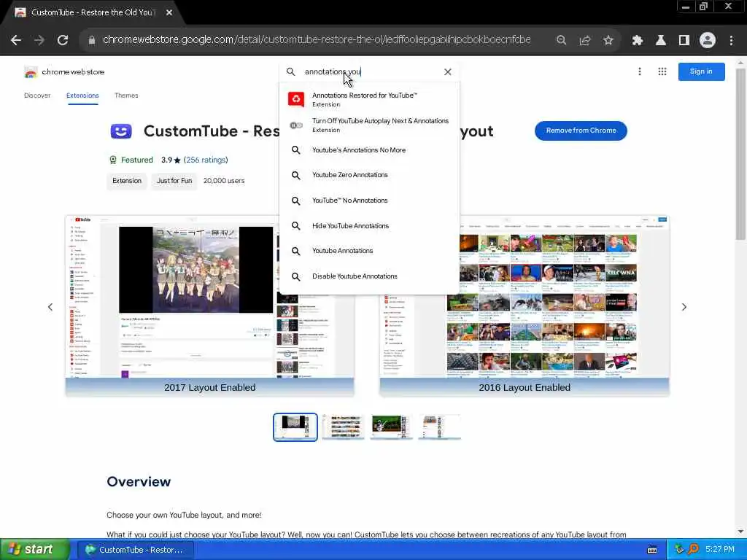Click the CustomTube extension logo
The width and height of the screenshot is (747, 560).
121,131
